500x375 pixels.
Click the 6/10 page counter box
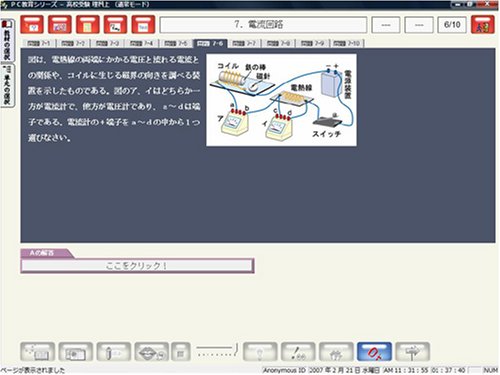452,24
